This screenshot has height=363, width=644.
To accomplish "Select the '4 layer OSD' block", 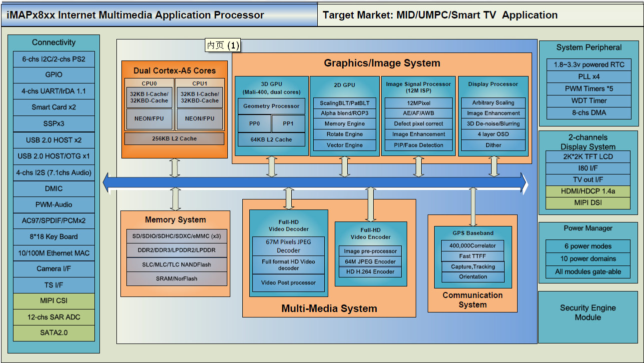I will click(494, 134).
